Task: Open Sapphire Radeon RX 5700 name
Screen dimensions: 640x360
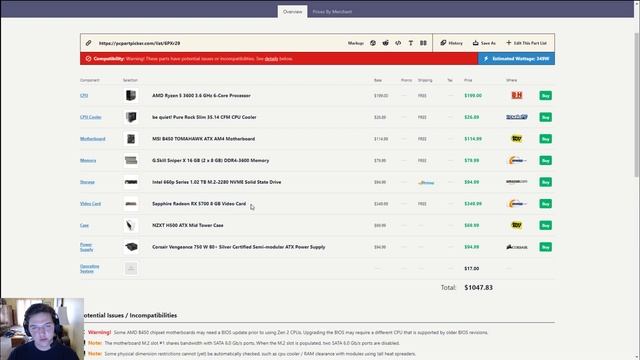Action: point(199,204)
